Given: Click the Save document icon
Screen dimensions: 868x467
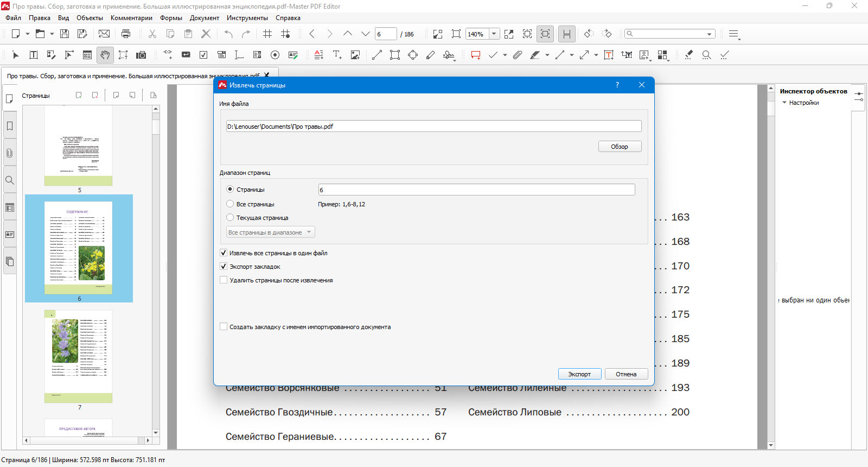Looking at the screenshot, I should click(65, 34).
